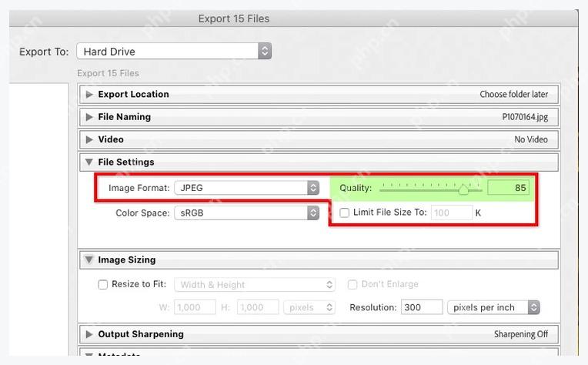
Task: Click the Resolution field showing 300
Action: click(422, 307)
